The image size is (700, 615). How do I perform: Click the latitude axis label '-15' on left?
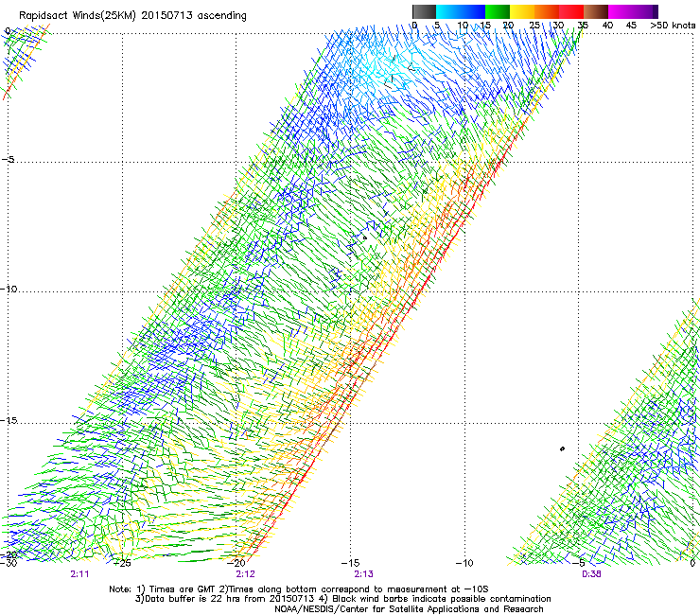9,420
